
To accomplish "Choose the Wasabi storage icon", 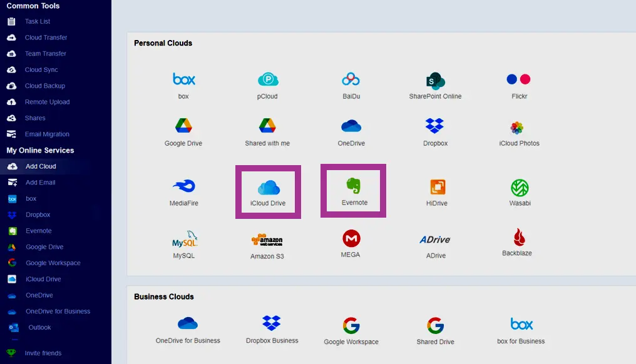I will click(520, 188).
